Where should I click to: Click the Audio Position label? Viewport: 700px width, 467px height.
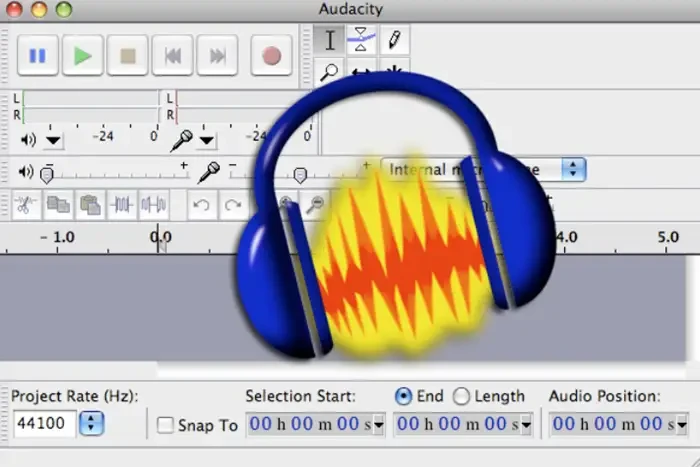604,396
